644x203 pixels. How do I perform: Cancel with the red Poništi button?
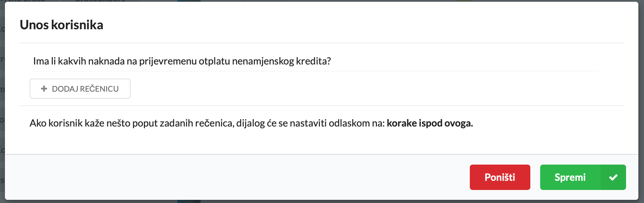(500, 177)
